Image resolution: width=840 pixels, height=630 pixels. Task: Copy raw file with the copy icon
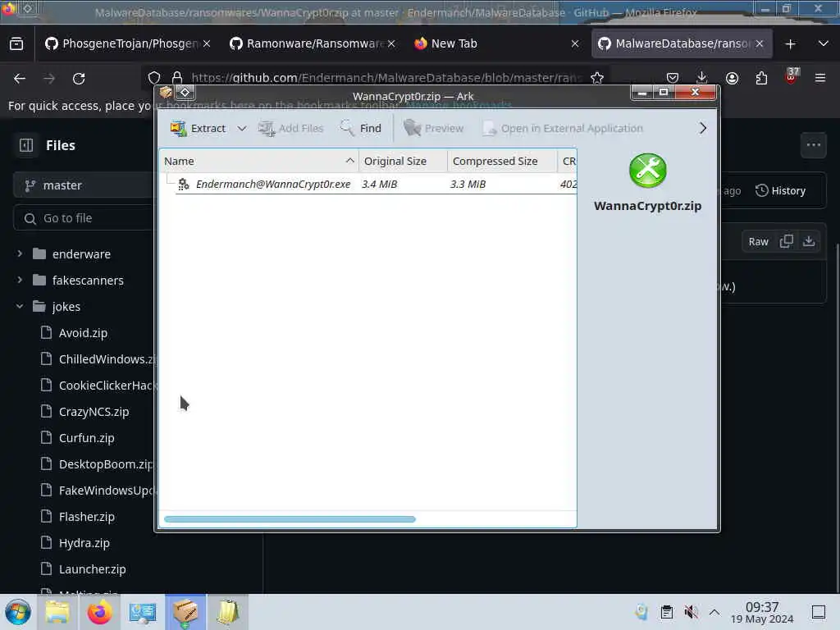(x=787, y=242)
